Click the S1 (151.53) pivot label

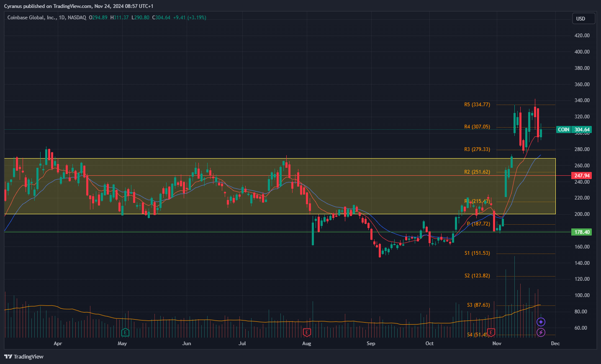477,253
